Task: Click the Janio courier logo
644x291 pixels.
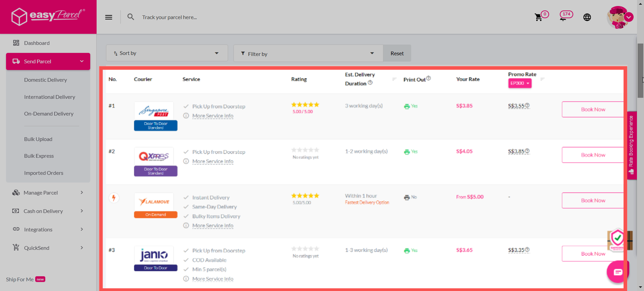Action: pyautogui.click(x=154, y=256)
